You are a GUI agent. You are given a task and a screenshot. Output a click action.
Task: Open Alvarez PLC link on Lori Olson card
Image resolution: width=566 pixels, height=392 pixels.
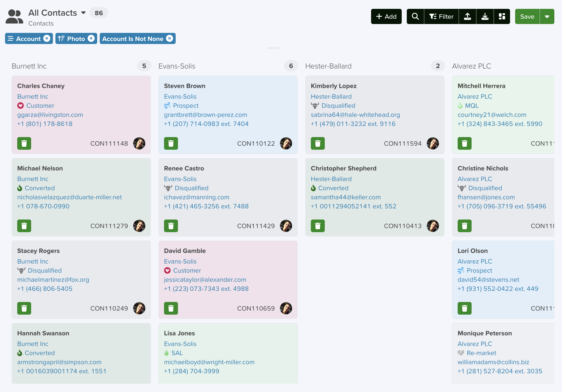click(475, 261)
